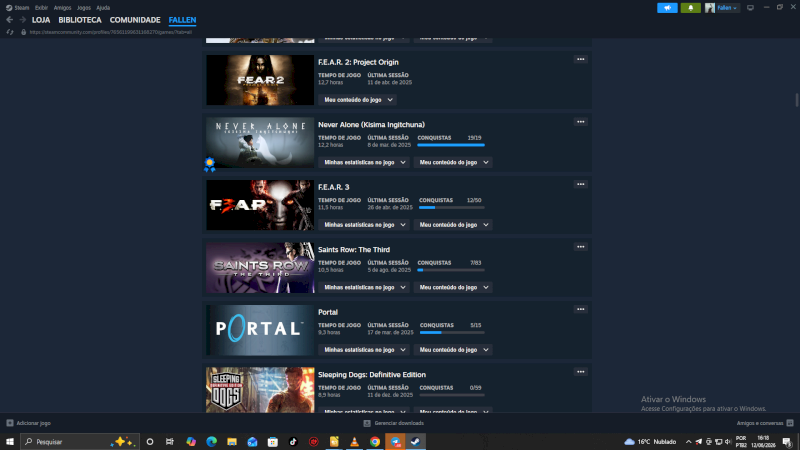Click the F.E.A.R. 2 cover thumbnail

click(x=260, y=80)
